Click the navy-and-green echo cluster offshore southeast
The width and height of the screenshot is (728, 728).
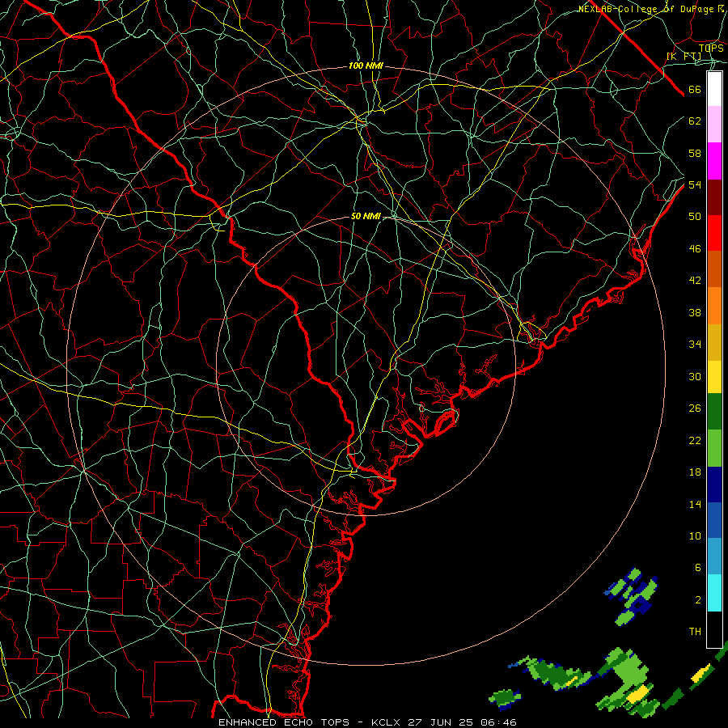(632, 595)
